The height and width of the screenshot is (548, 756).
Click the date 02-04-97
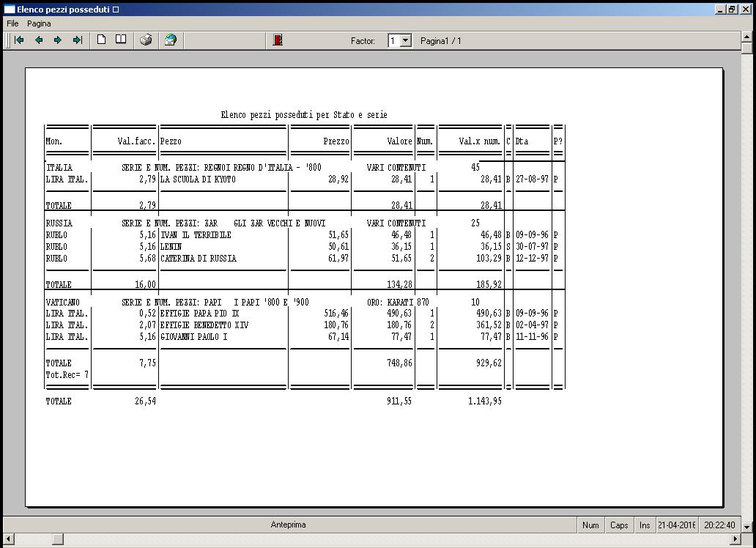pyautogui.click(x=533, y=325)
